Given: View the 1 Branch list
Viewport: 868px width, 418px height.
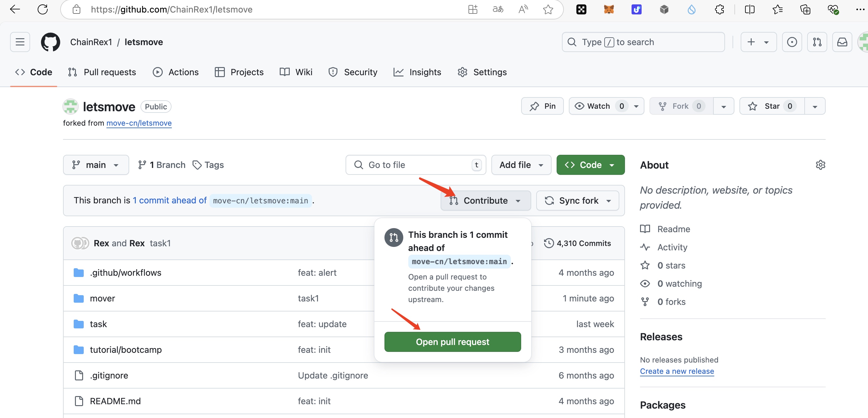Looking at the screenshot, I should pyautogui.click(x=161, y=165).
